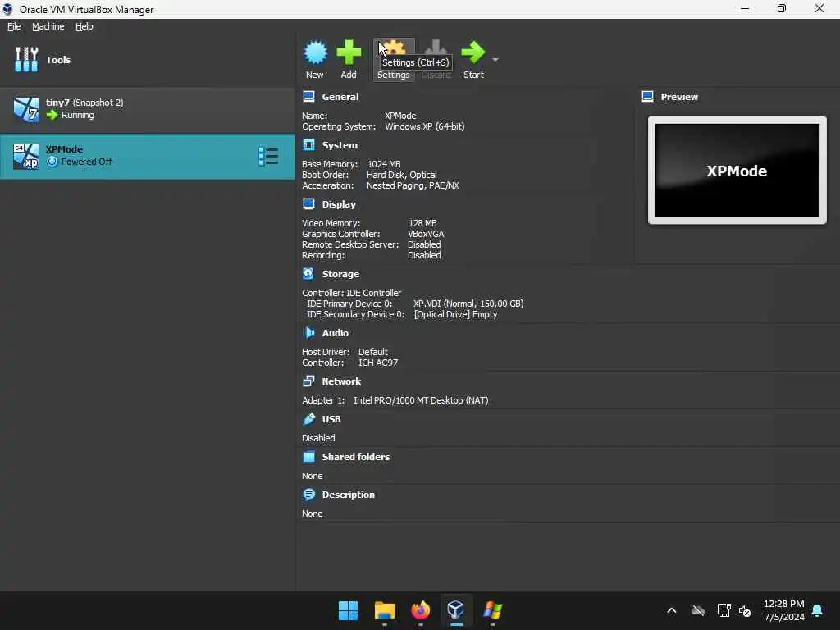Open File Explorer from taskbar
The width and height of the screenshot is (840, 630).
[384, 610]
